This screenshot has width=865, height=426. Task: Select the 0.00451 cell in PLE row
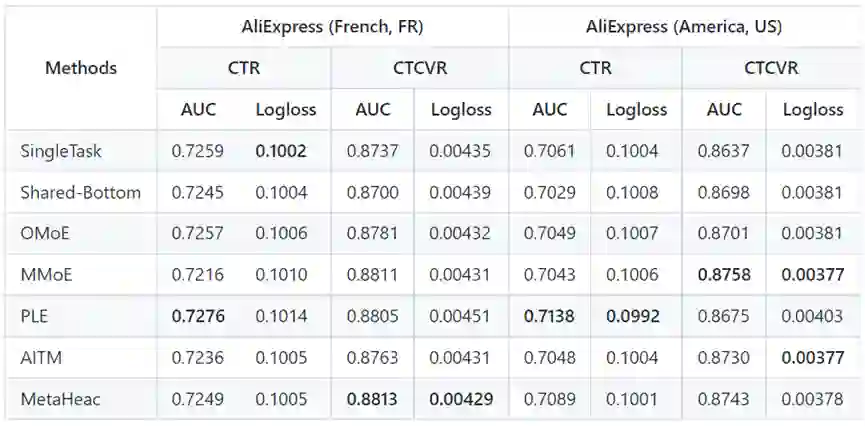pyautogui.click(x=460, y=316)
